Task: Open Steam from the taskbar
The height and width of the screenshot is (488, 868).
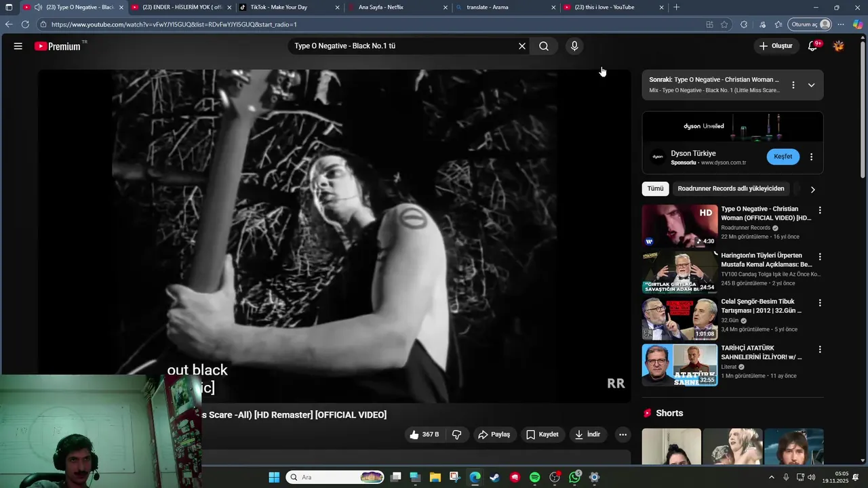Action: [x=495, y=477]
